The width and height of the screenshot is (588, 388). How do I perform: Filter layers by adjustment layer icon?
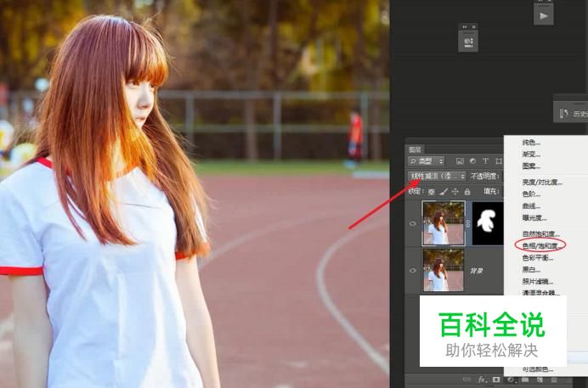coord(472,161)
